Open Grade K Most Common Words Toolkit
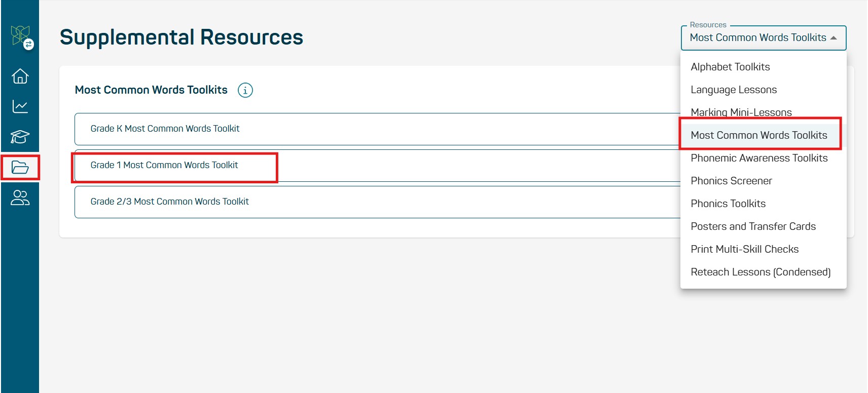This screenshot has height=393, width=868. pyautogui.click(x=165, y=129)
